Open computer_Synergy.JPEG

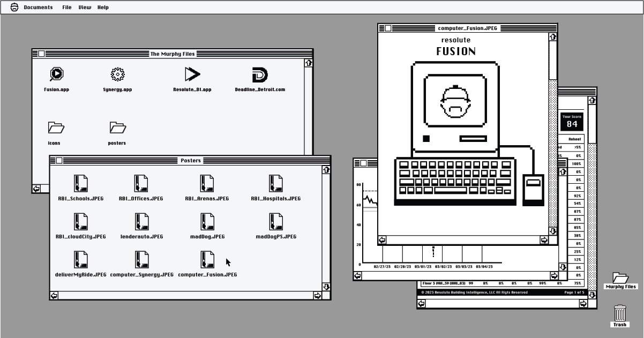141,259
